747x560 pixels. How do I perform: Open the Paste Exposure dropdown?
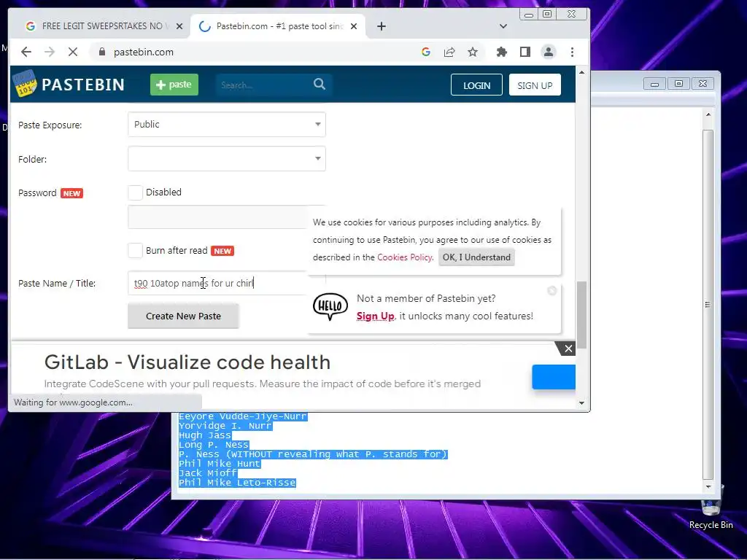(x=227, y=124)
